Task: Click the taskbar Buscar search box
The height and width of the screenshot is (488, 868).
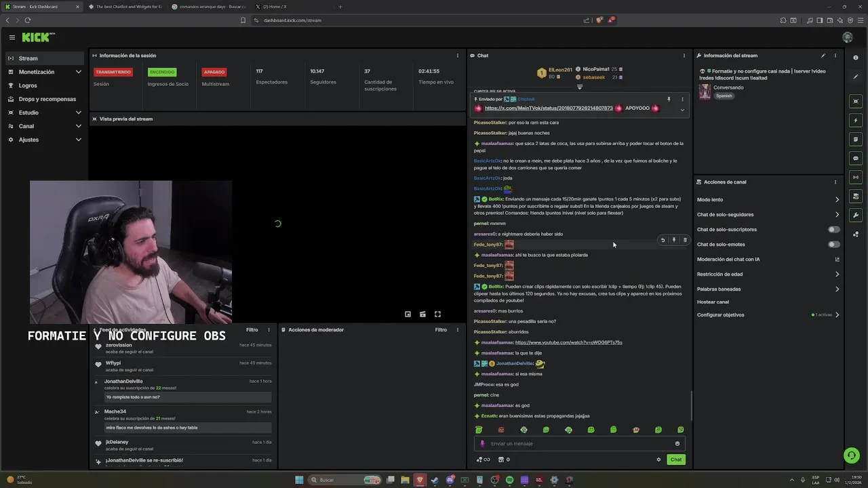Action: (x=346, y=480)
